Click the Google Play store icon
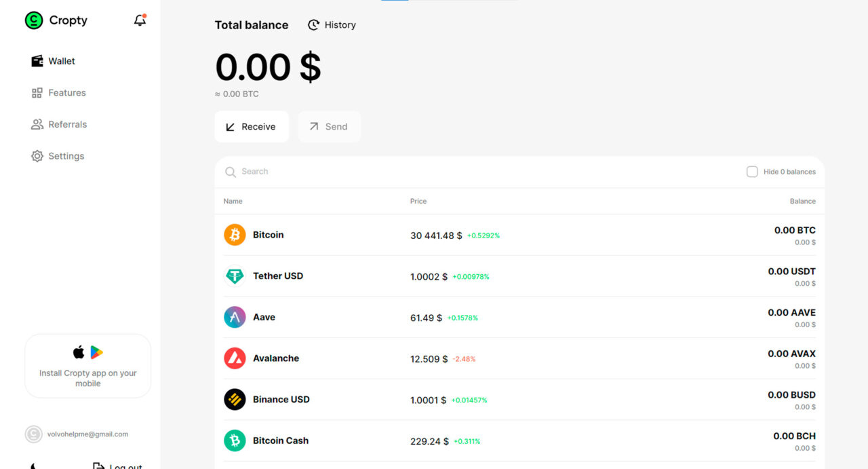This screenshot has height=469, width=868. pos(97,352)
